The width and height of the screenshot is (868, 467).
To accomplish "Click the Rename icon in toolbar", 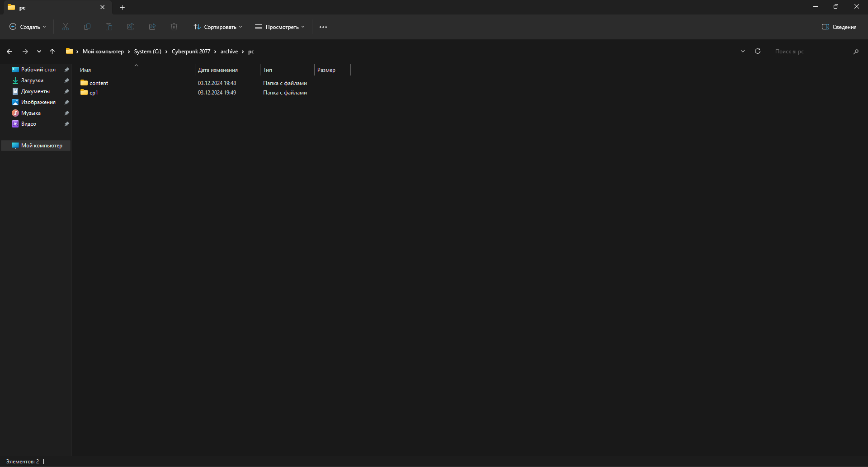I will coord(131,27).
